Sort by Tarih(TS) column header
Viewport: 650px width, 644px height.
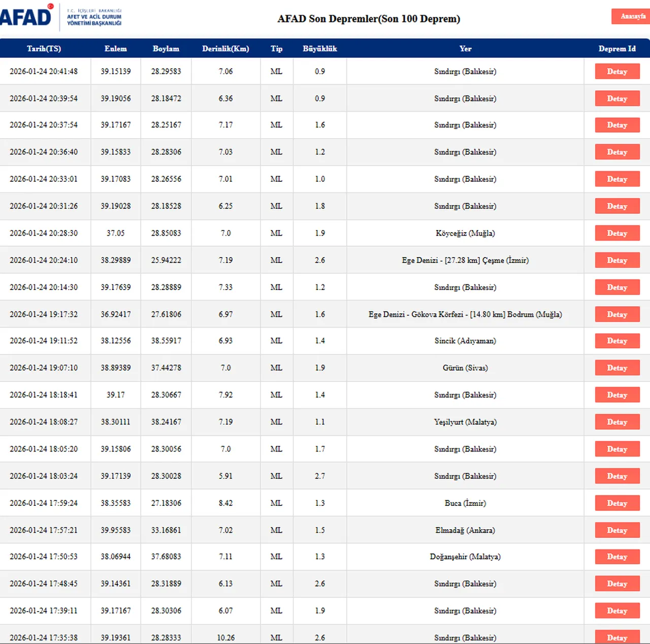(x=44, y=49)
